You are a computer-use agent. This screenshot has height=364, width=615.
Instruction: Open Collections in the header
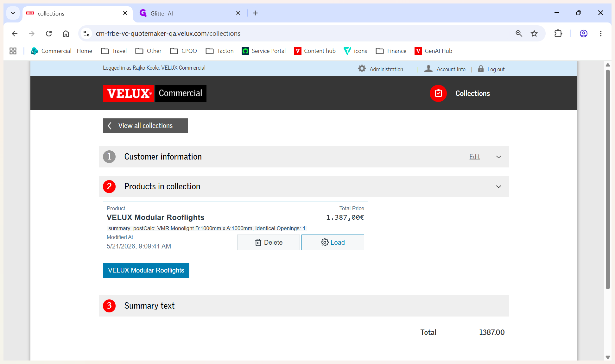(472, 93)
